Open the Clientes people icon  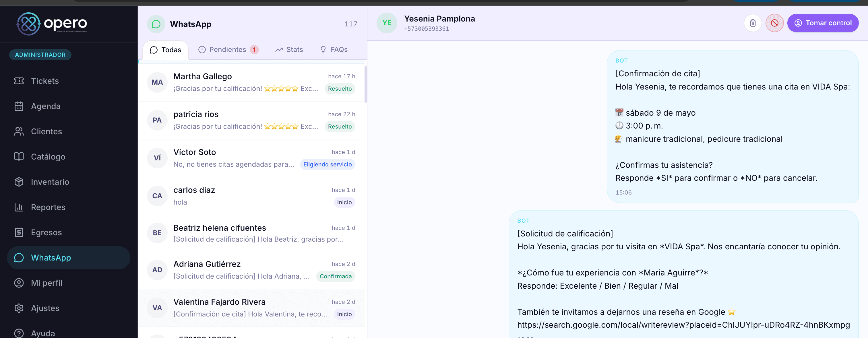[x=19, y=131]
